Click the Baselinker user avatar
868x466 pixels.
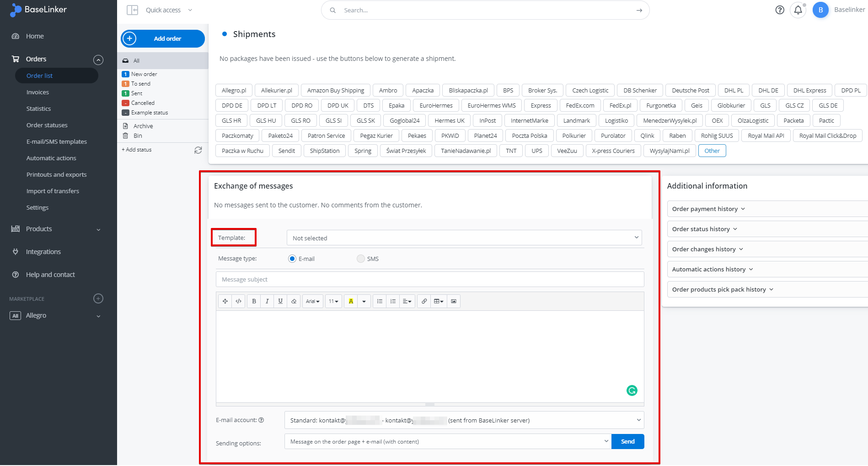point(820,10)
